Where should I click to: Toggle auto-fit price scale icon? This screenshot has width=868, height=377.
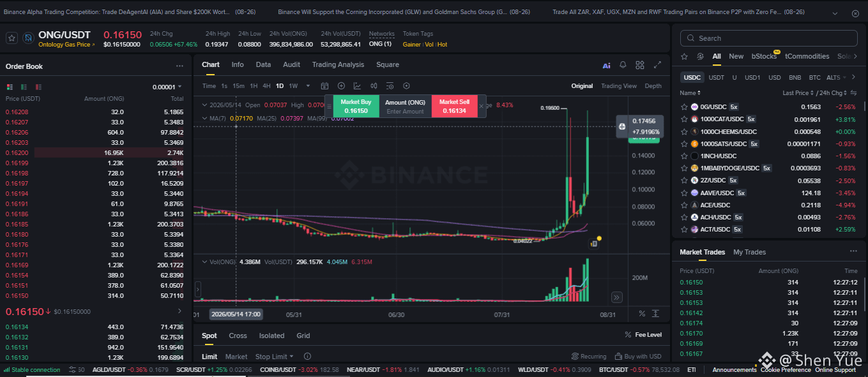click(x=656, y=314)
